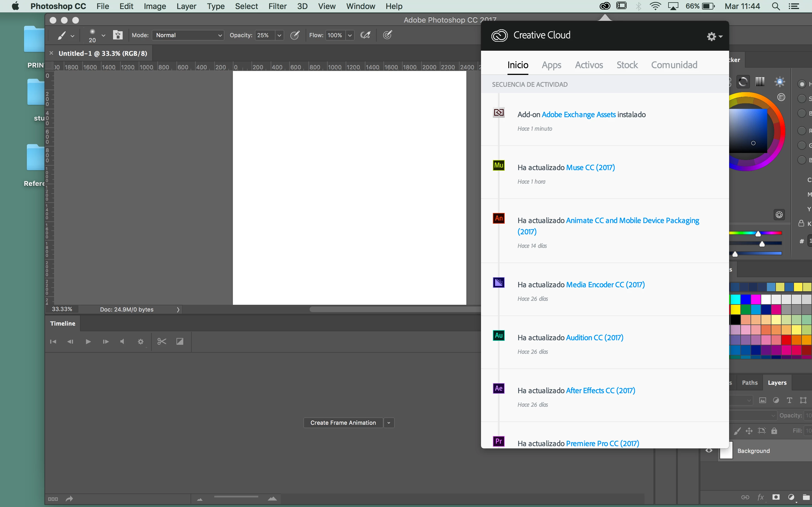Enable airbrush-style build-up icon
The width and height of the screenshot is (812, 507).
tap(365, 35)
